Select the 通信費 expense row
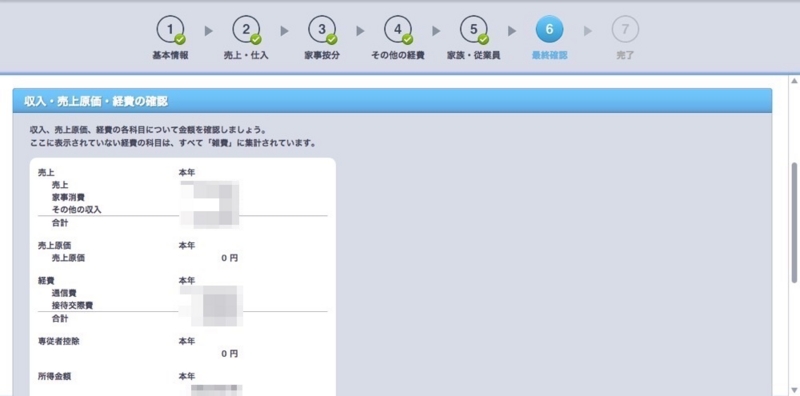Screen dimensions: 800x396 coord(64,293)
